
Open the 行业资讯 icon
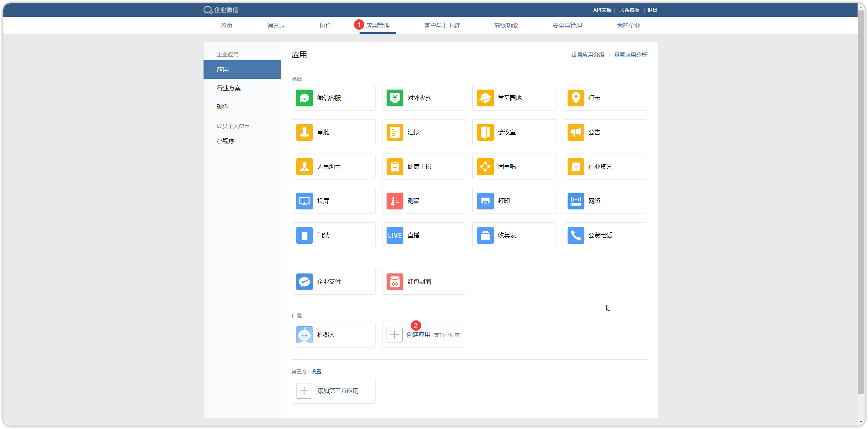[576, 167]
